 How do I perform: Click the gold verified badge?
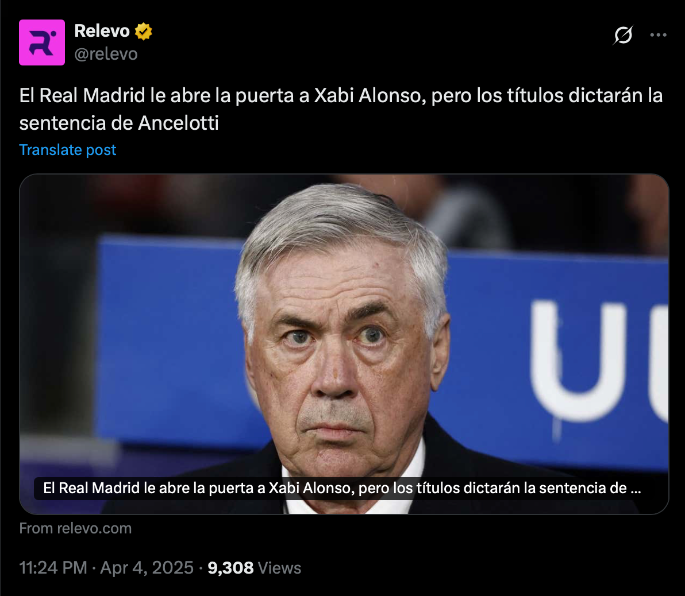(143, 31)
